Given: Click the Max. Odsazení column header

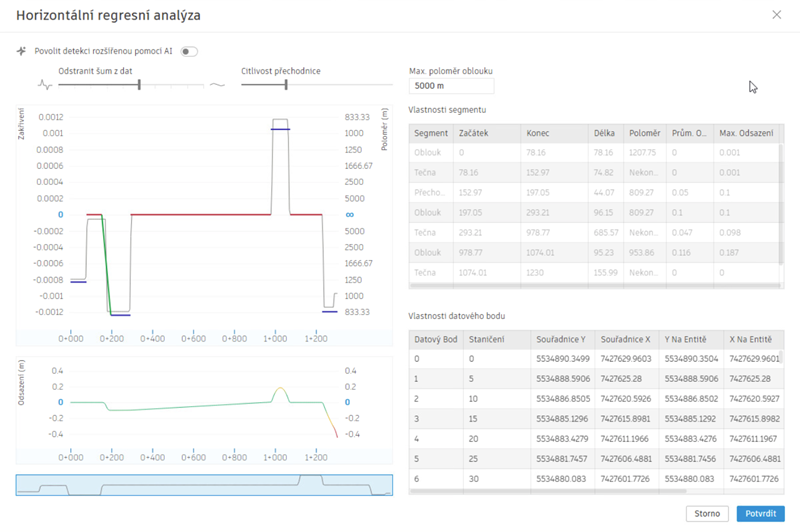Looking at the screenshot, I should click(746, 133).
